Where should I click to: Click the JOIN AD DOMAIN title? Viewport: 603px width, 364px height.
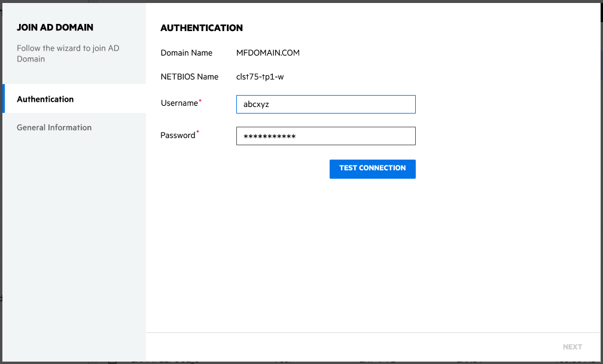tap(55, 27)
